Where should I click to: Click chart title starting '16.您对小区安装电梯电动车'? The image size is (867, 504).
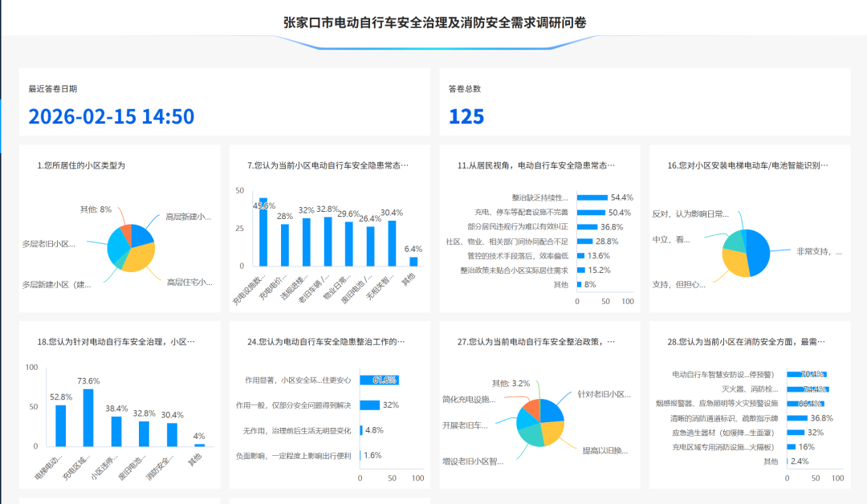(747, 165)
